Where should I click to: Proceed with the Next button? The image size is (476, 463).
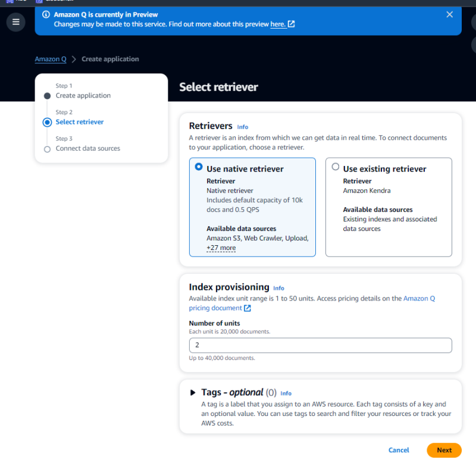click(444, 450)
